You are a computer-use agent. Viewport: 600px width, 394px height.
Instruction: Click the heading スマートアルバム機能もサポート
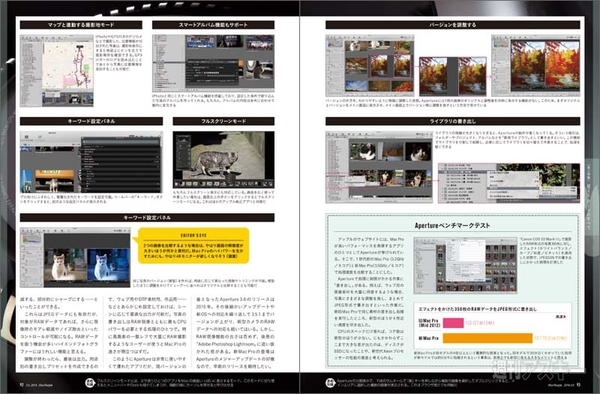pyautogui.click(x=213, y=25)
